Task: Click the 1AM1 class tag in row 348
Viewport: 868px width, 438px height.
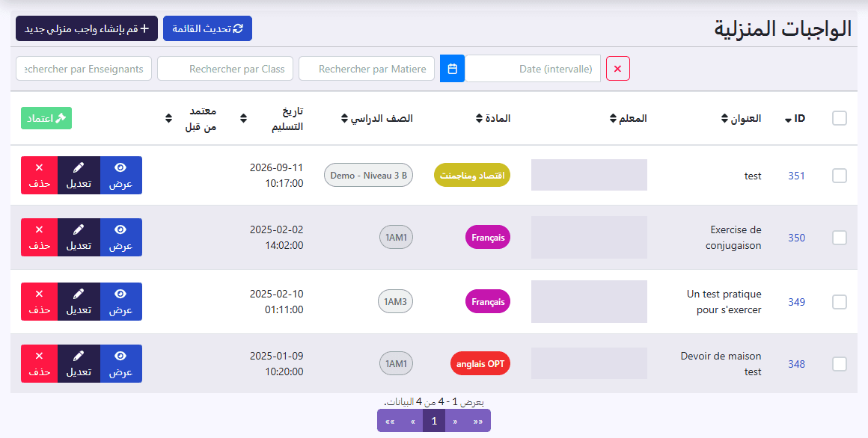Action: coord(397,363)
